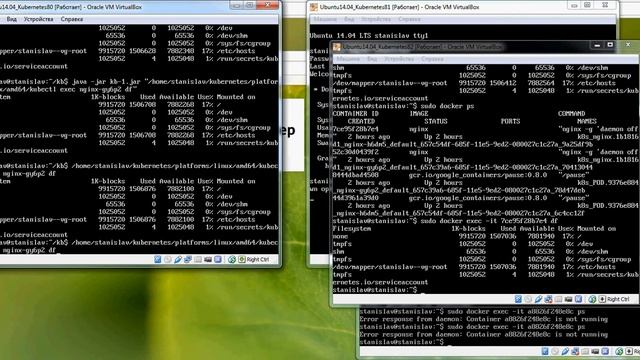Click 'CONTAINER ID' header in Kubernetes82 terminal
The height and width of the screenshot is (360, 640).
click(x=356, y=114)
